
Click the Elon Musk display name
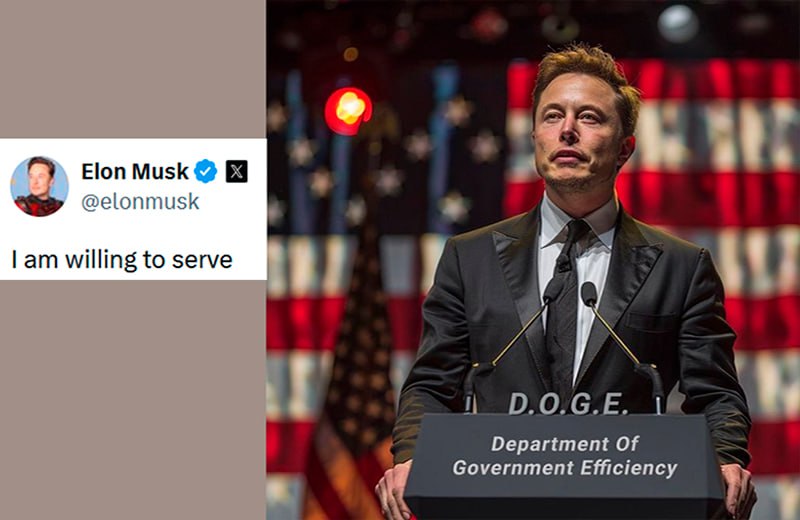[x=135, y=171]
